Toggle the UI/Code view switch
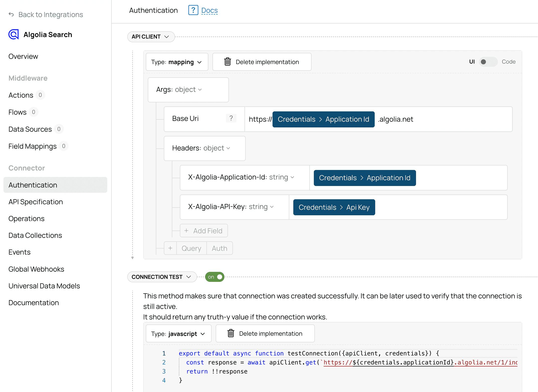The height and width of the screenshot is (392, 538). click(x=488, y=62)
